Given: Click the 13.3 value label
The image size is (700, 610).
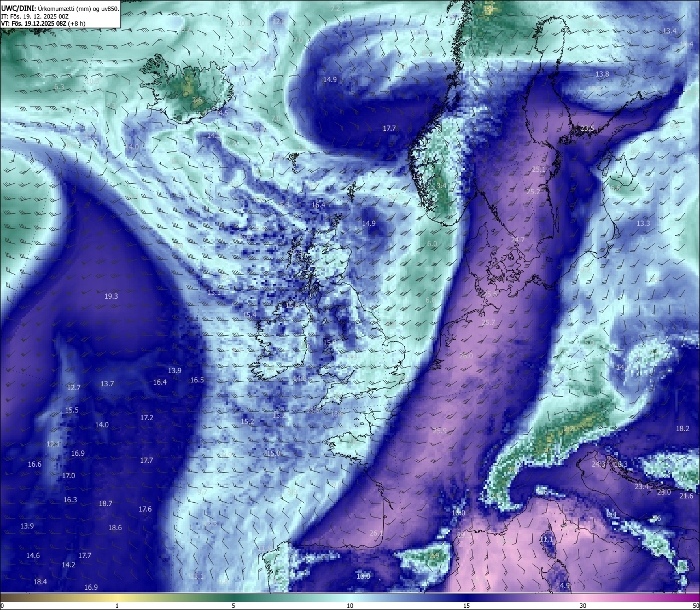Looking at the screenshot, I should coord(643,223).
